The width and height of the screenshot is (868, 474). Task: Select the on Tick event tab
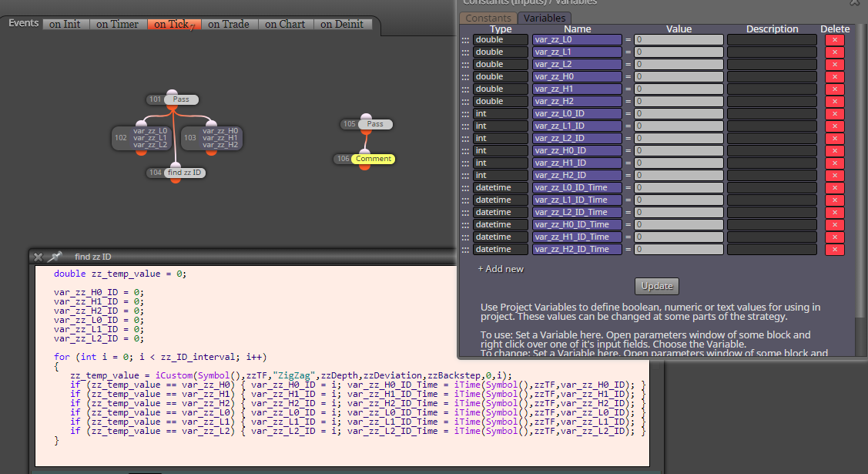click(174, 24)
